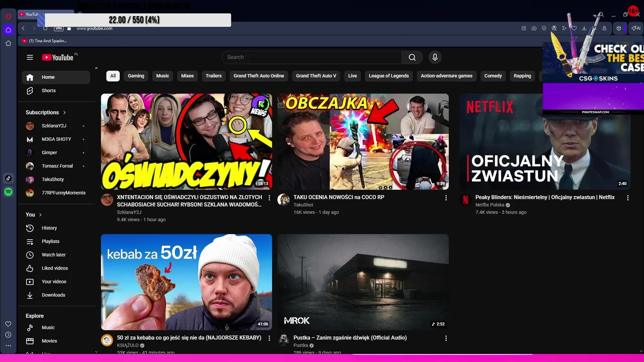
Task: Click the KSIĄŻULO channel avatar
Action: [x=107, y=340]
